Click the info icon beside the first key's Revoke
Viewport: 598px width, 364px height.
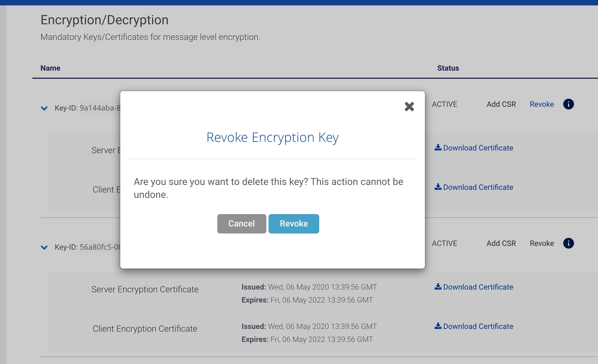tap(569, 104)
